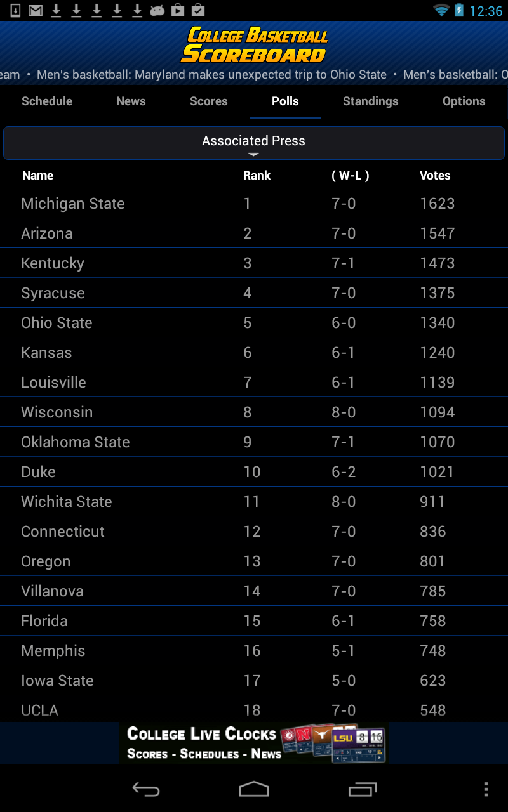Tap the Maryland Ohio State news ticker headline
The image size is (508, 812).
[x=211, y=75]
